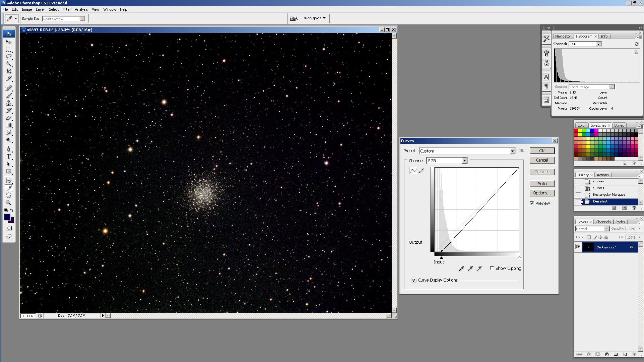Open the Curves Preset dropdown
The height and width of the screenshot is (362, 644).
point(512,151)
